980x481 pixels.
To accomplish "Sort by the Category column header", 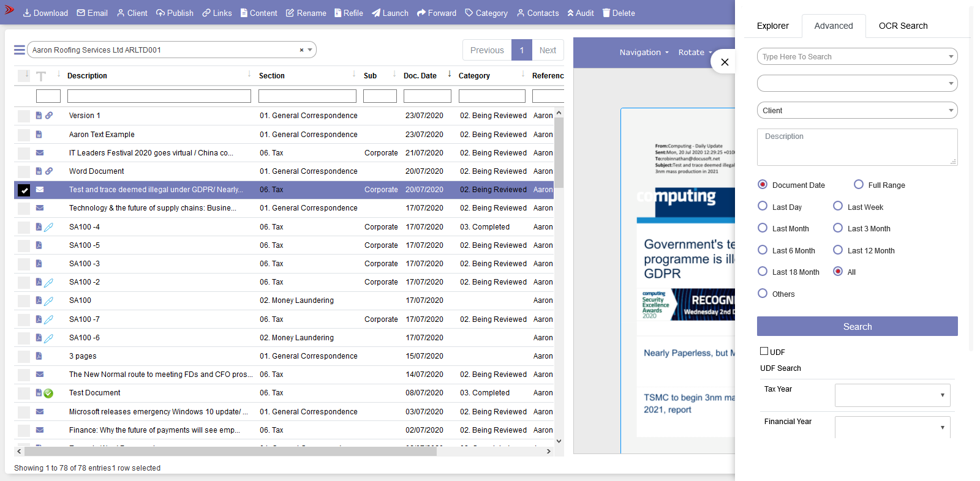I will (474, 76).
